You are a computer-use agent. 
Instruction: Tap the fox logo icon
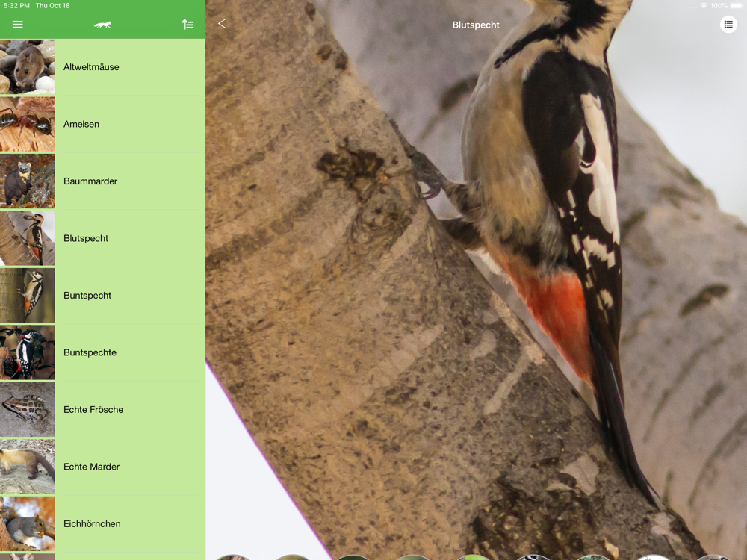click(x=102, y=25)
